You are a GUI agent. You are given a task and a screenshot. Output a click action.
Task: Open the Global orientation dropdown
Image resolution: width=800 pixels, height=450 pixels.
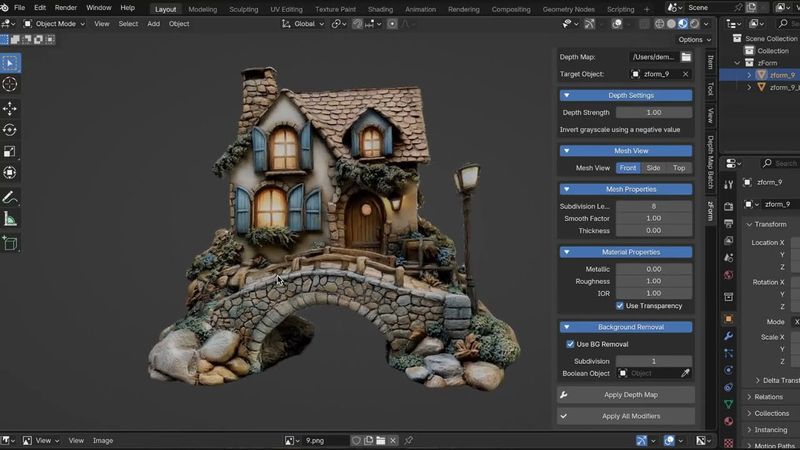point(303,23)
